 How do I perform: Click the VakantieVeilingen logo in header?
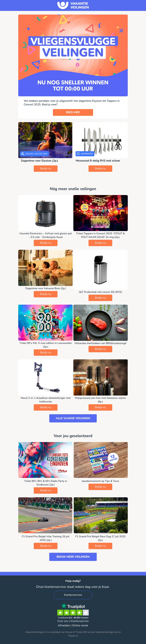point(73,5)
